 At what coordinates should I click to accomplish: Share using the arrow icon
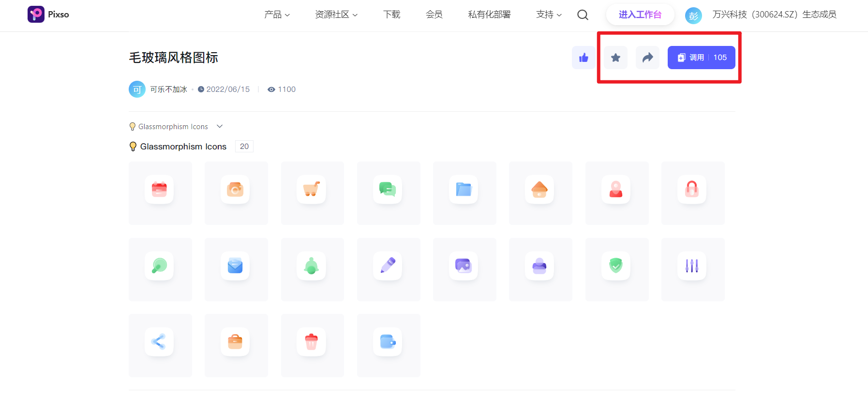point(647,58)
